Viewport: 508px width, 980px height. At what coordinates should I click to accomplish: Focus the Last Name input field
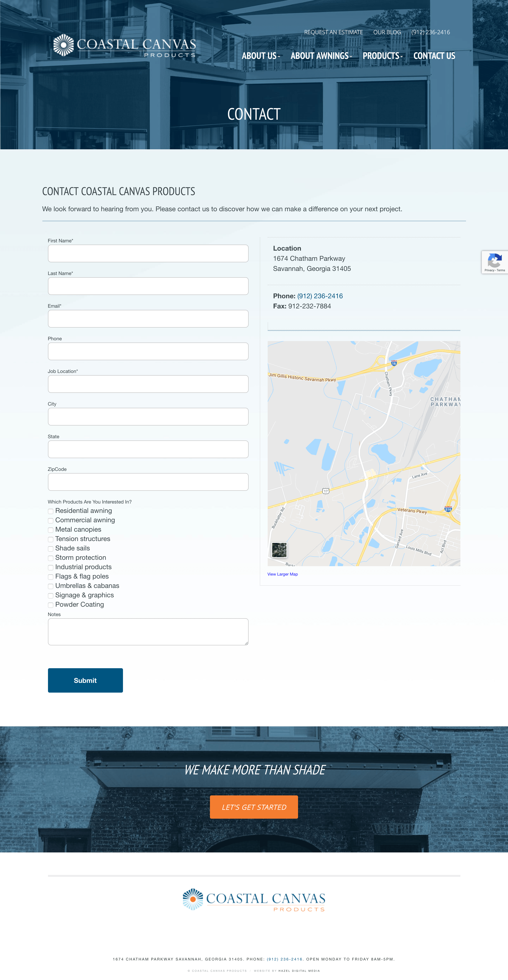coord(148,286)
